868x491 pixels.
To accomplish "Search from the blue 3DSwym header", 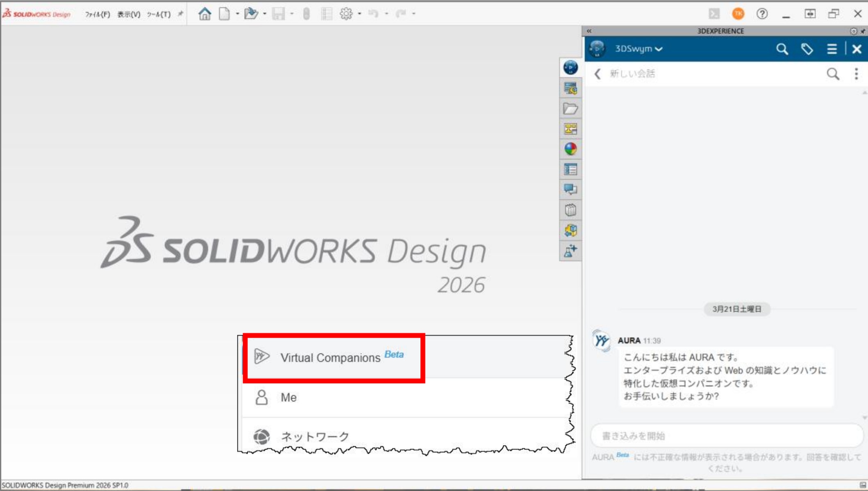I will (782, 49).
